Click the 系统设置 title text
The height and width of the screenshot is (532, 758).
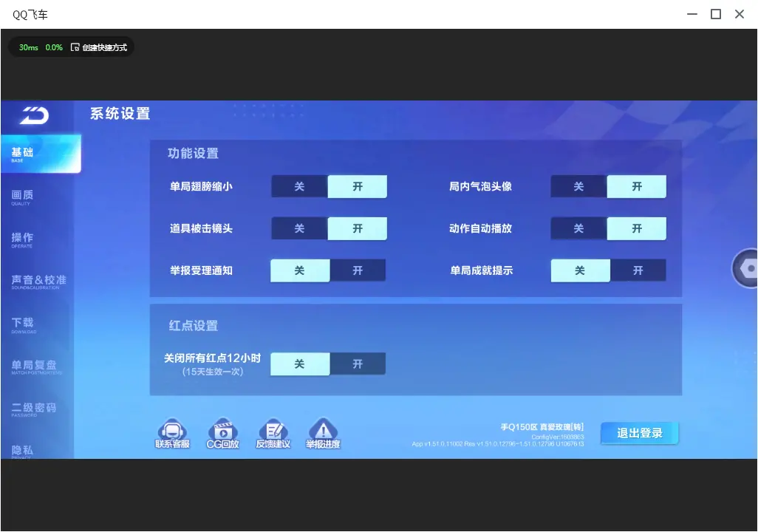pos(120,114)
